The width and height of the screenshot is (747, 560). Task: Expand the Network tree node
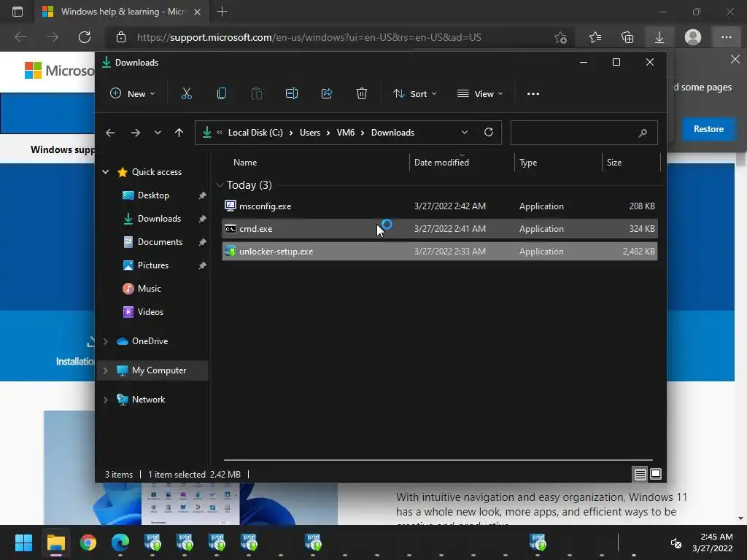(x=105, y=400)
